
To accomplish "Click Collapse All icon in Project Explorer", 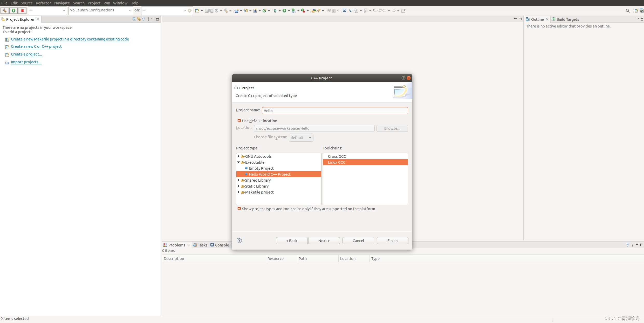I will coord(134,19).
